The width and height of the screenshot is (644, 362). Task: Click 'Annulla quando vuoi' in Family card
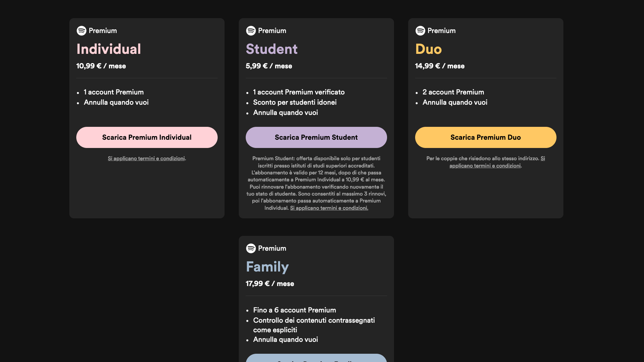(286, 340)
